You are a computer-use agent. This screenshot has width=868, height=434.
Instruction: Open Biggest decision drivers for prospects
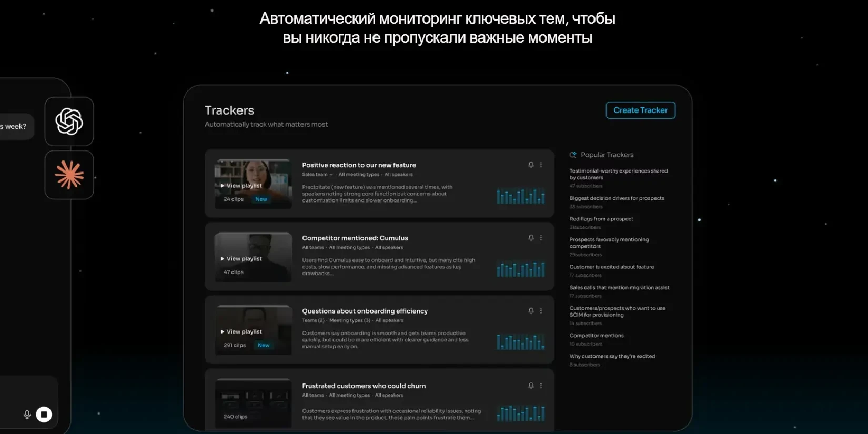tap(617, 198)
